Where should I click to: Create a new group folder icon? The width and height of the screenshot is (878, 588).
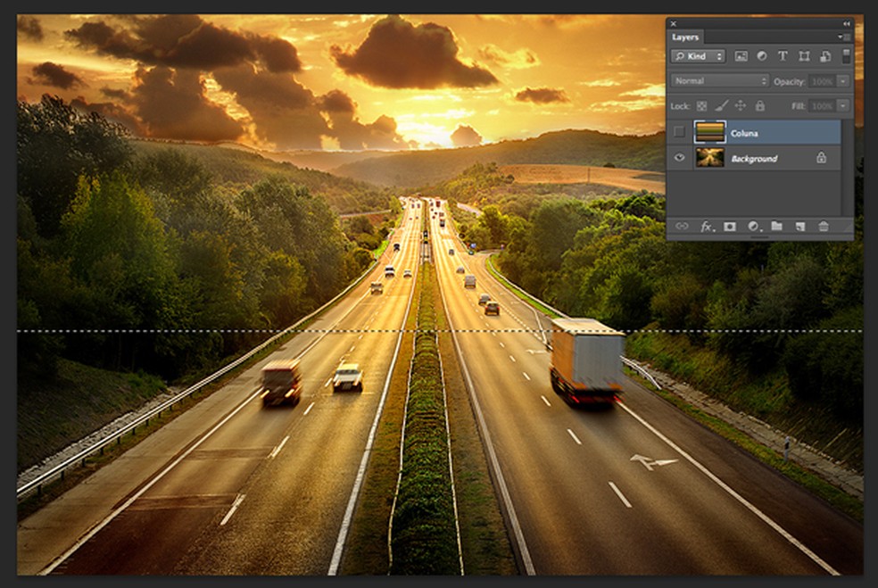pos(776,226)
